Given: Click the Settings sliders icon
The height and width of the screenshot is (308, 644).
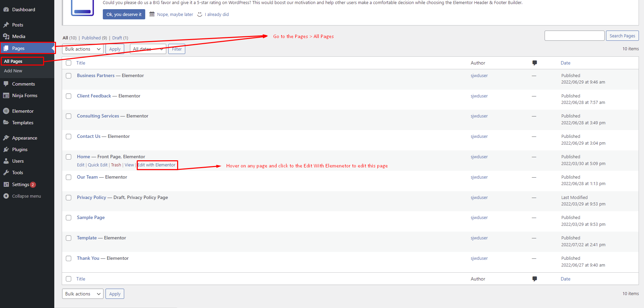Looking at the screenshot, I should (x=6, y=184).
